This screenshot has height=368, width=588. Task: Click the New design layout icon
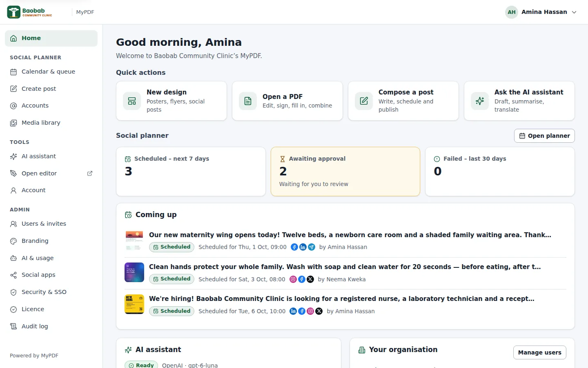[x=132, y=101]
